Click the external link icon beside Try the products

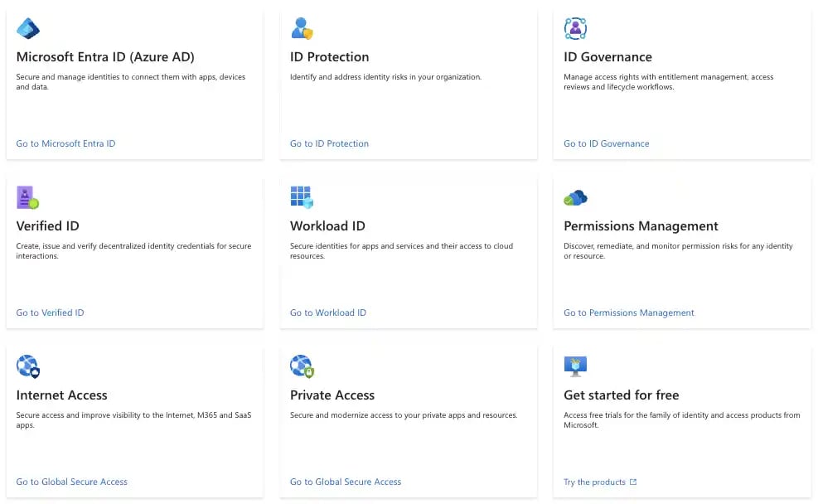point(633,482)
